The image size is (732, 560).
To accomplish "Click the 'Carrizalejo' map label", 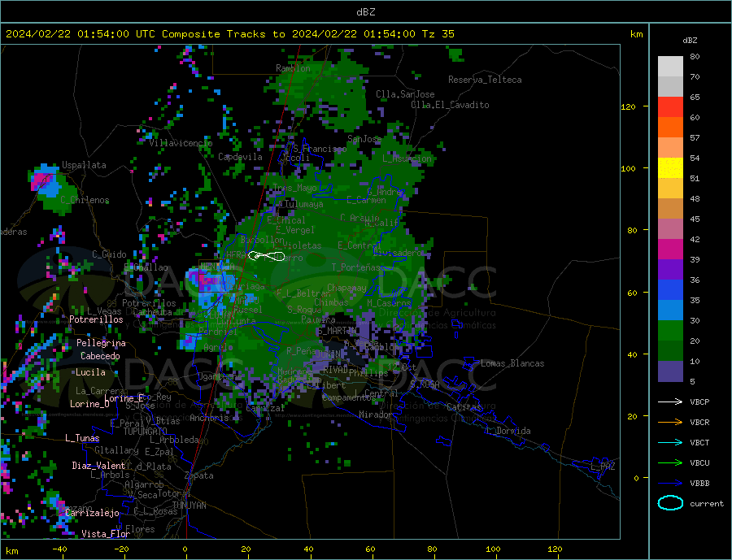I will pos(92,513).
